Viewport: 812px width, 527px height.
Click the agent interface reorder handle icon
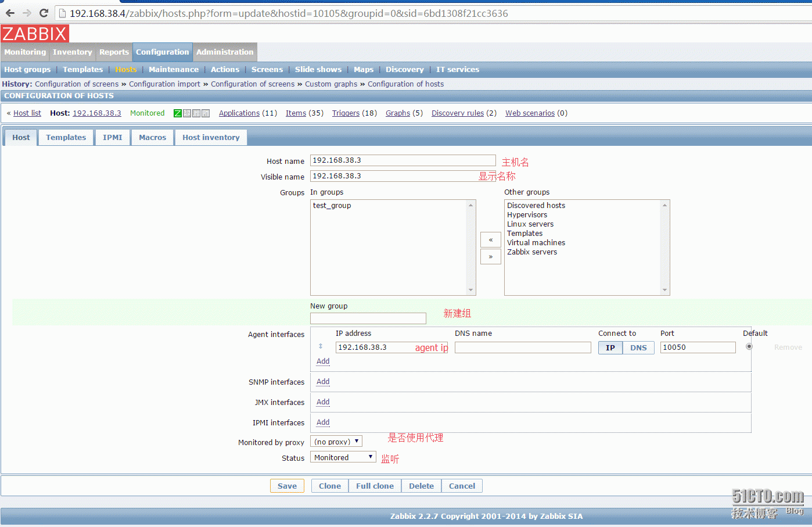coord(321,346)
